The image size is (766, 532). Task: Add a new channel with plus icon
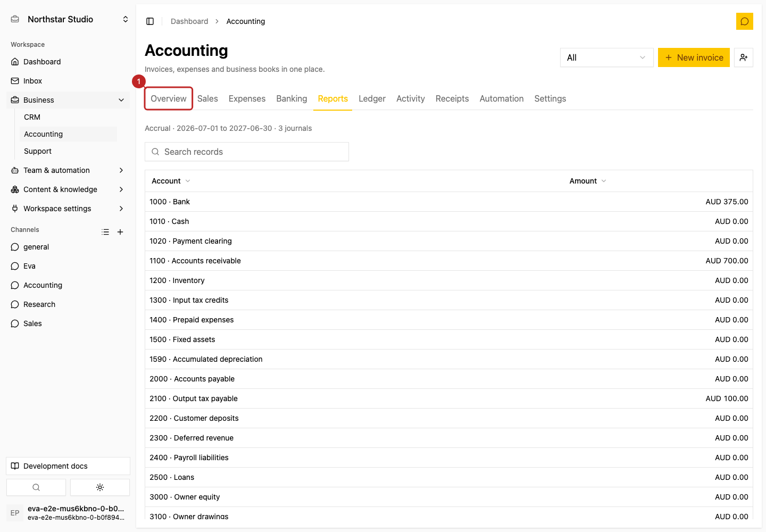click(x=120, y=232)
